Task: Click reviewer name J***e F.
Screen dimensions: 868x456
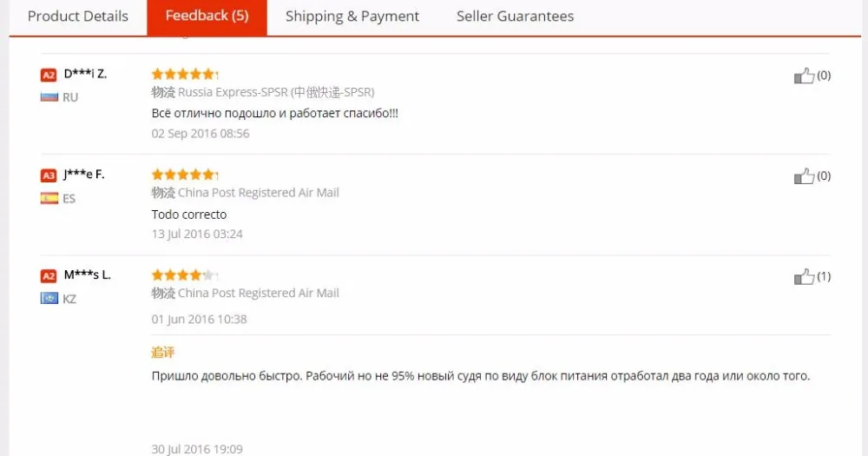Action: pos(83,175)
